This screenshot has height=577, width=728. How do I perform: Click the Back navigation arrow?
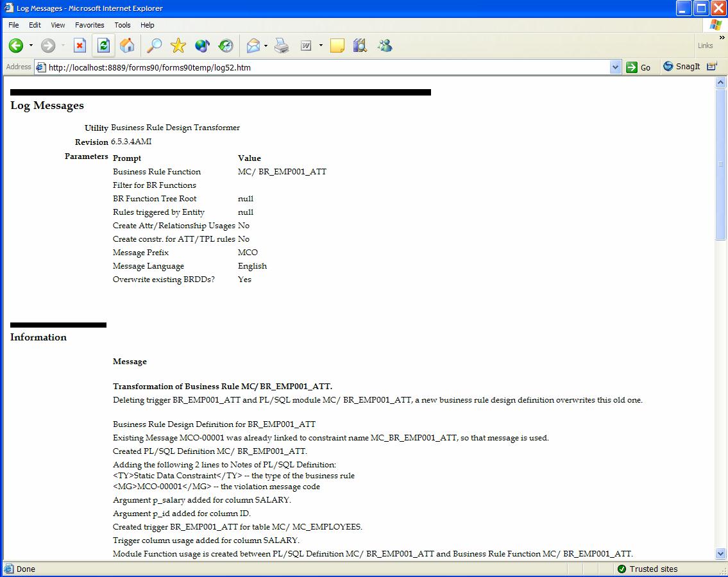[x=16, y=46]
